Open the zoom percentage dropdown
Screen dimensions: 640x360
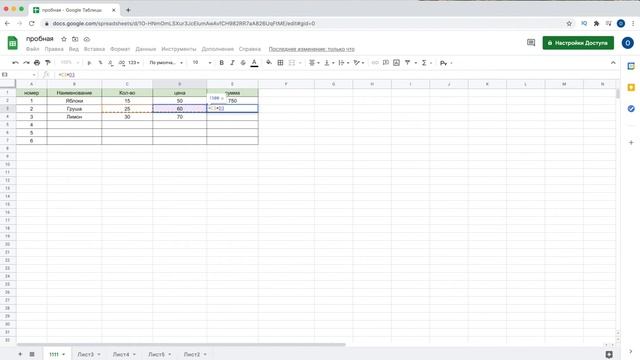pyautogui.click(x=69, y=63)
